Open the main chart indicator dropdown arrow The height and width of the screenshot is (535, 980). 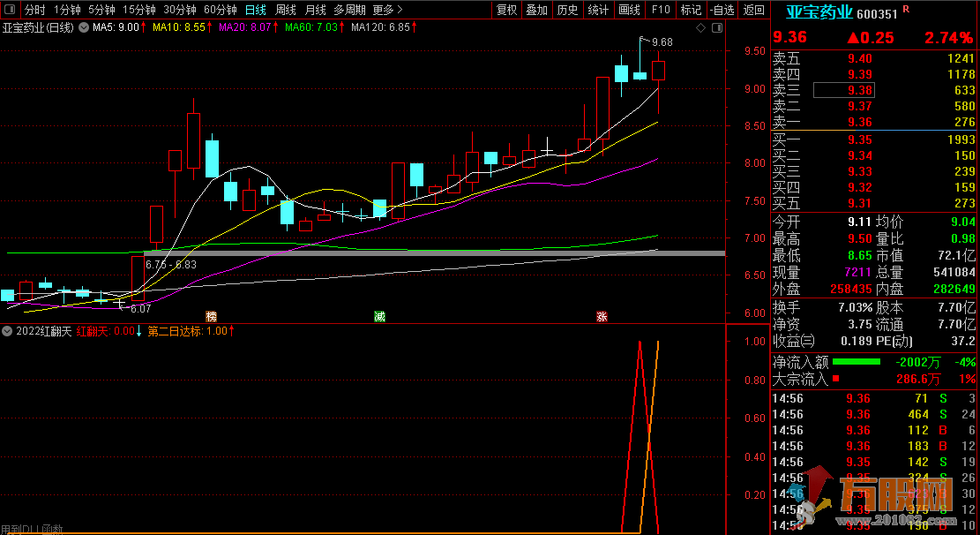83,28
